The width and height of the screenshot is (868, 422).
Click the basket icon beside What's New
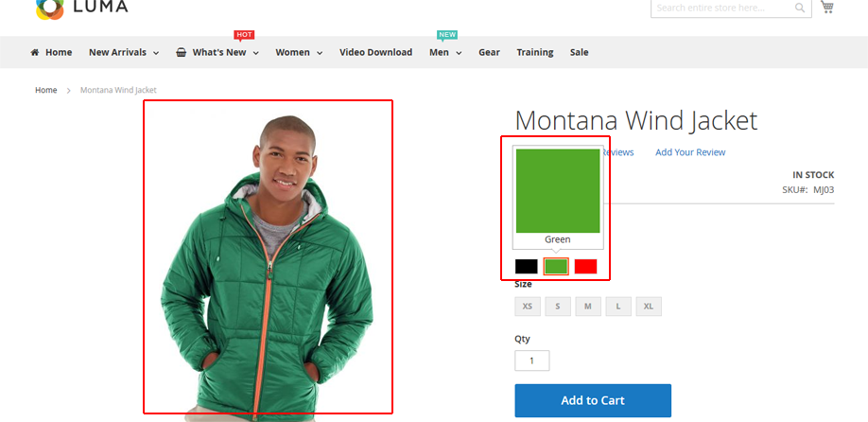pos(181,53)
